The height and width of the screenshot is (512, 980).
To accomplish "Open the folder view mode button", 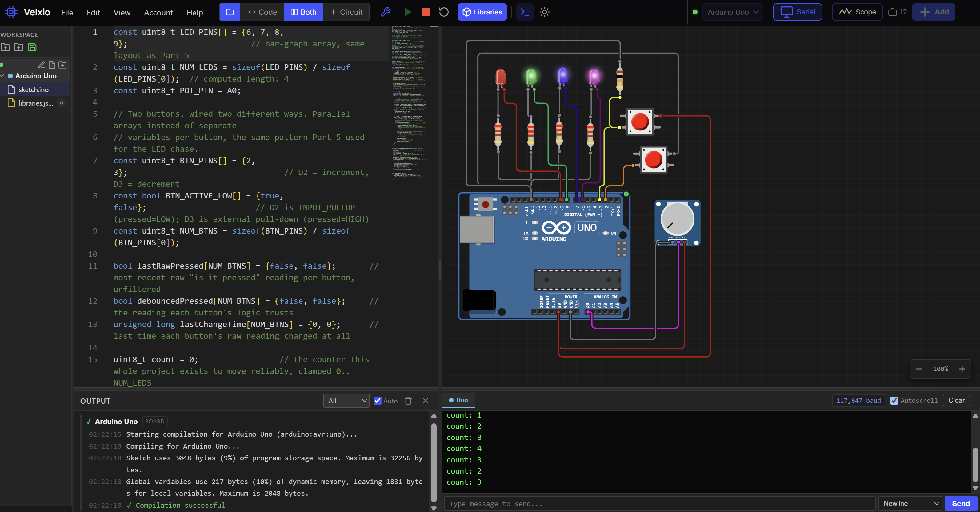I will [x=230, y=12].
